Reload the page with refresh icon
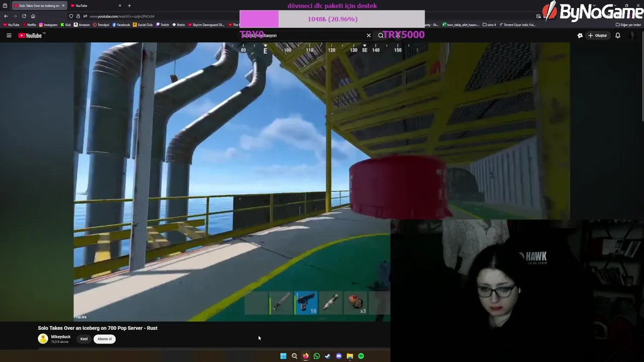 24,16
